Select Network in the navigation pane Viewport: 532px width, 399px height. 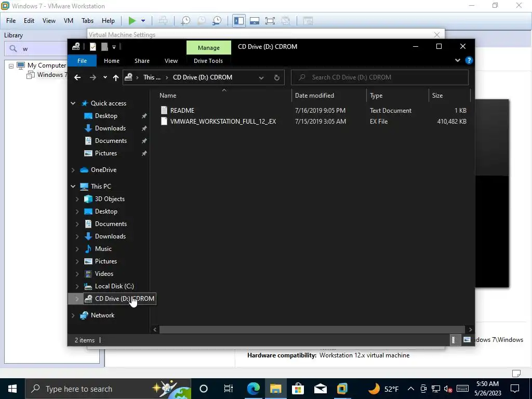click(102, 315)
